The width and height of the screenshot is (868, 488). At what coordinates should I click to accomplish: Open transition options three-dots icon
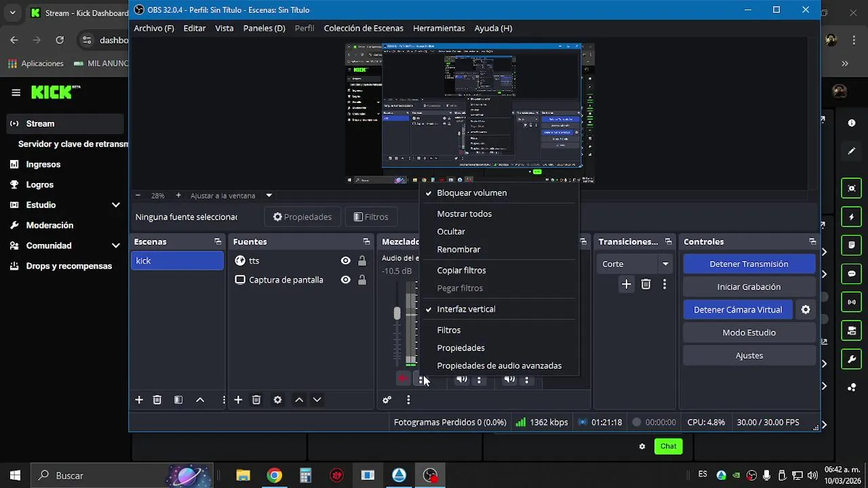tap(665, 285)
